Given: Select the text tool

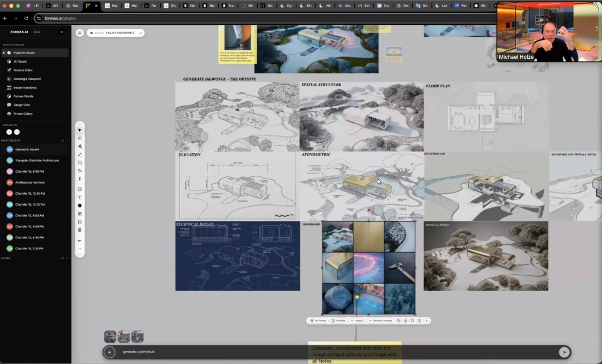Looking at the screenshot, I should coord(80,198).
